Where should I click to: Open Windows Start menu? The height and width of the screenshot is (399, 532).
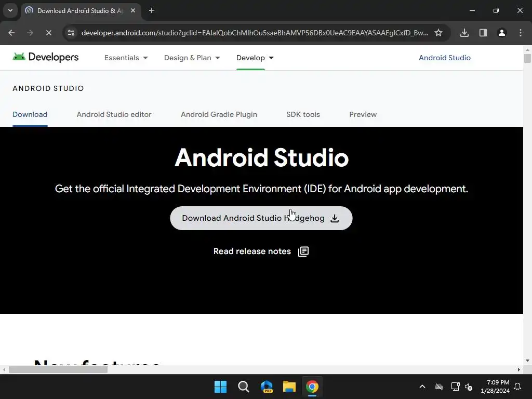[x=220, y=387]
